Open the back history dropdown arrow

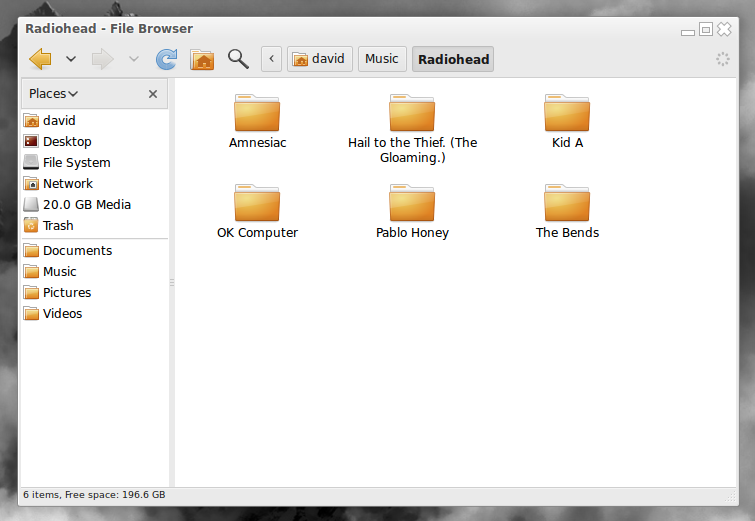click(x=71, y=59)
